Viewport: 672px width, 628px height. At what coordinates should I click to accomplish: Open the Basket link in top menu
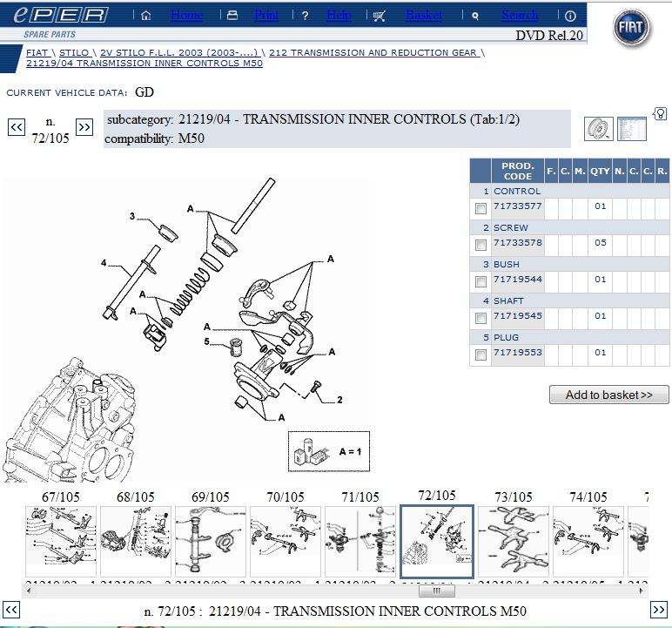pos(423,16)
